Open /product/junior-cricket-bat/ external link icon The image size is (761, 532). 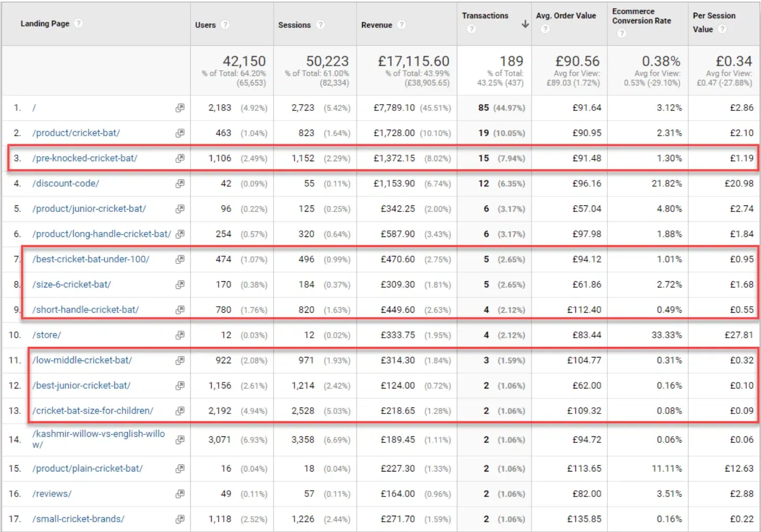pyautogui.click(x=180, y=209)
